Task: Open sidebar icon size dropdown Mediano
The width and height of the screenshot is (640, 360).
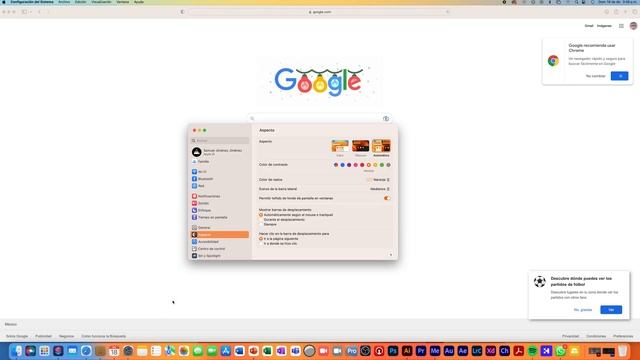Action: click(380, 189)
